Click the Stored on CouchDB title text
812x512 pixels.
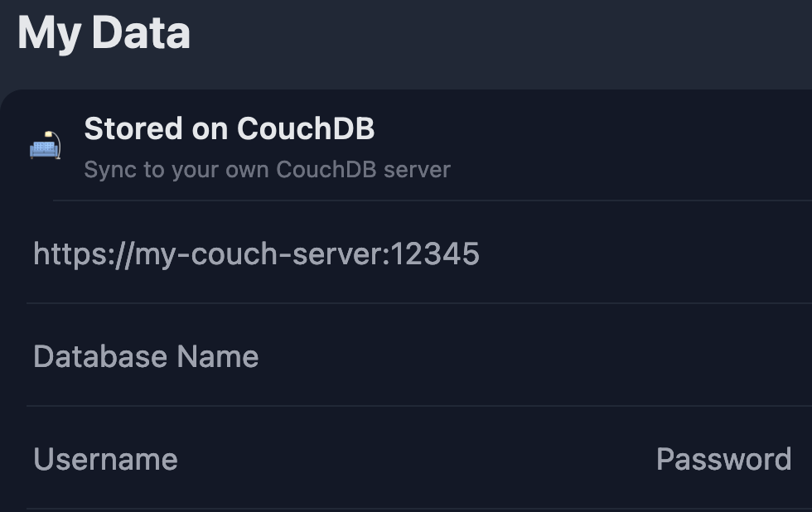click(x=230, y=128)
